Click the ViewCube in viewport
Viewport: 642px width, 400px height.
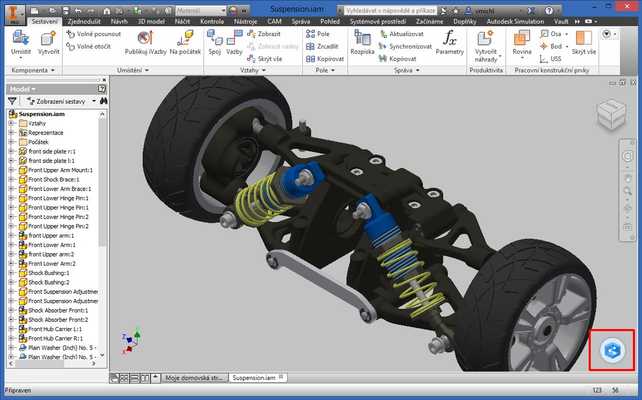coord(611,114)
